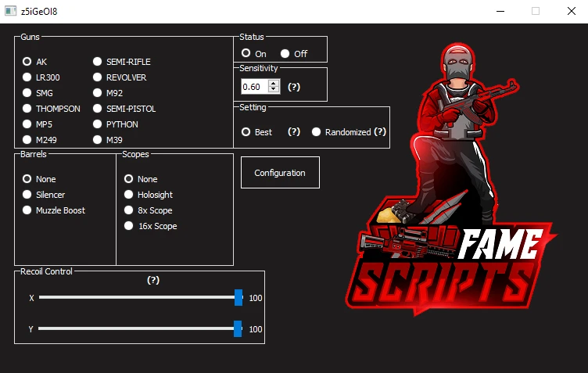Select None in the Scopes group
The height and width of the screenshot is (373, 588).
(141, 179)
